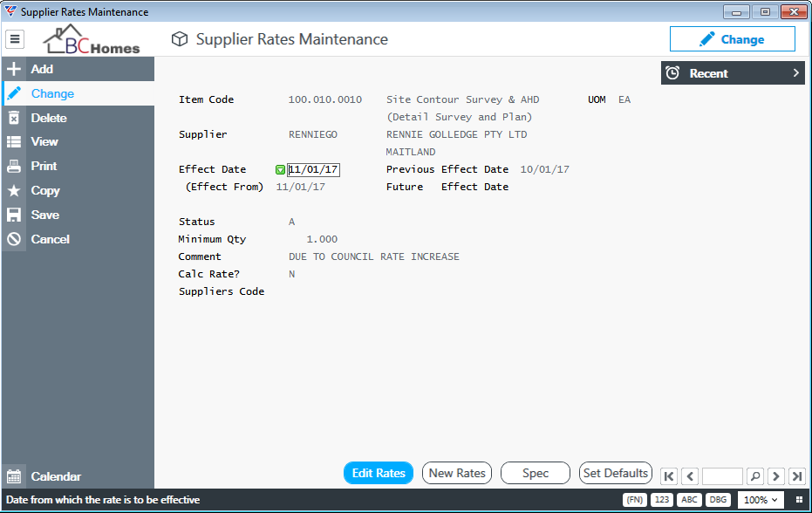Click the search magnifier icon
Screen dimensions: 812x513
(755, 475)
